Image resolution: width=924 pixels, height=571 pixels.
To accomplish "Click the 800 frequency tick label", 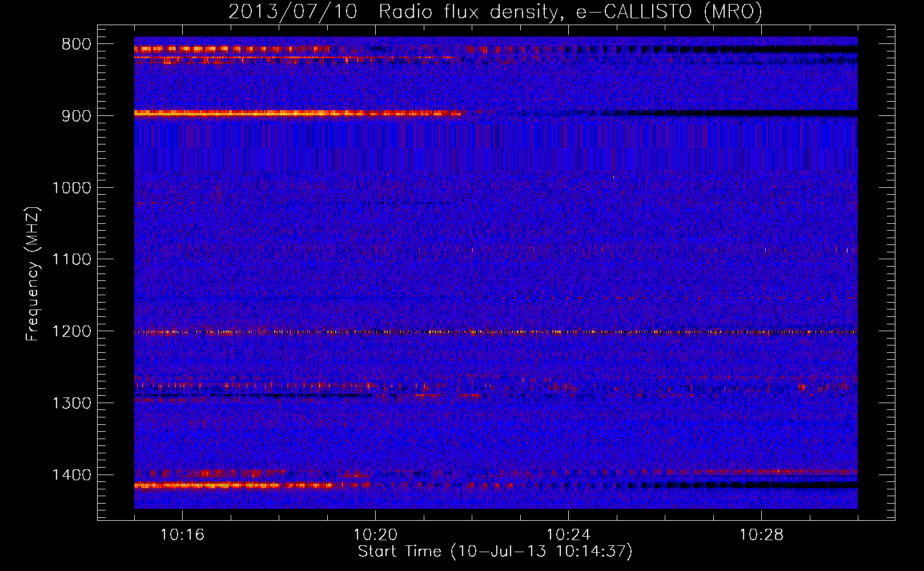I will click(77, 45).
